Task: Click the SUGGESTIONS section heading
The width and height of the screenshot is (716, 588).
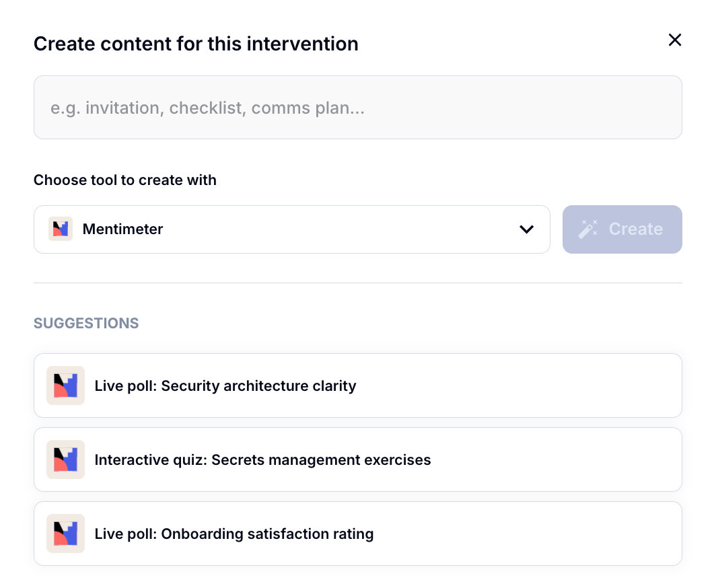Action: pyautogui.click(x=86, y=324)
